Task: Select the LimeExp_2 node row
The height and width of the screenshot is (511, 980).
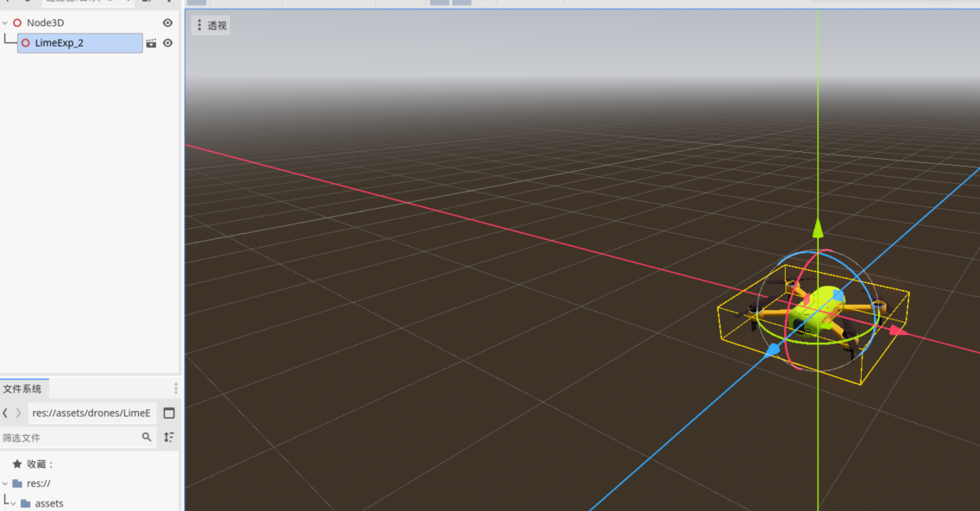Action: [x=80, y=42]
